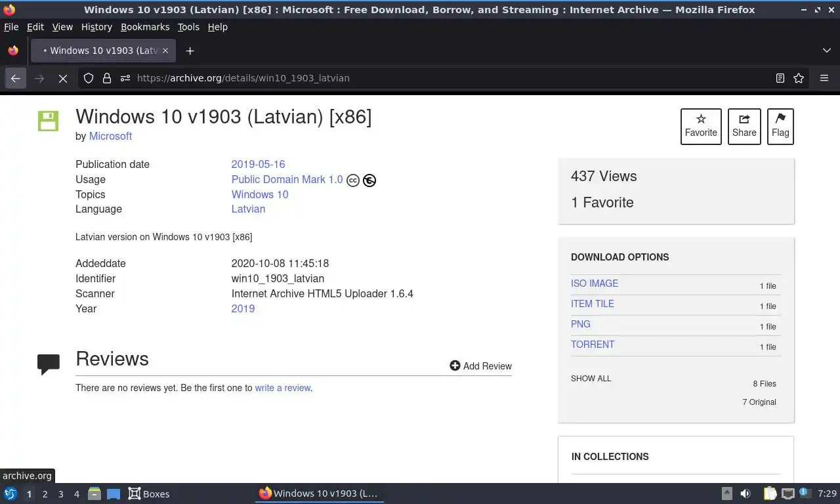
Task: Open the network tray icon
Action: tap(787, 493)
